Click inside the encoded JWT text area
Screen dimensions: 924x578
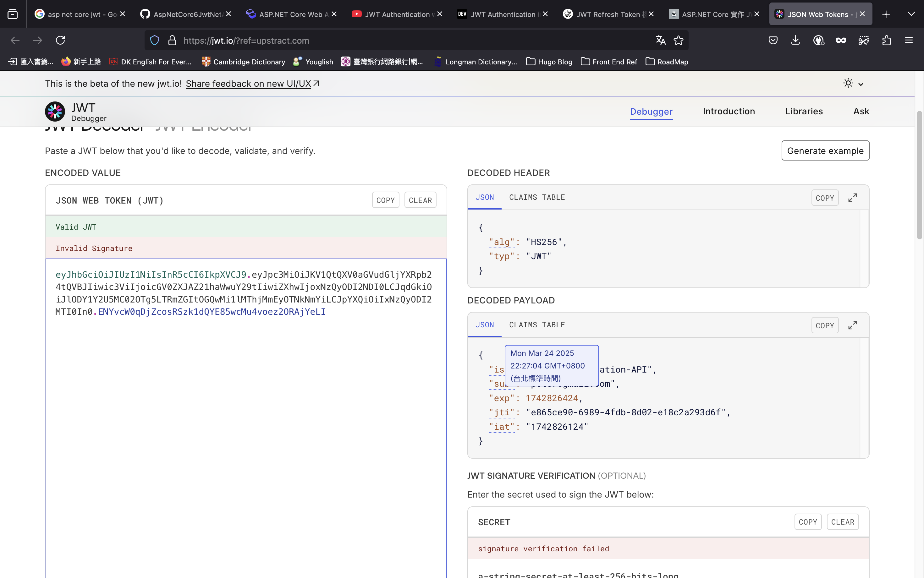click(x=245, y=421)
